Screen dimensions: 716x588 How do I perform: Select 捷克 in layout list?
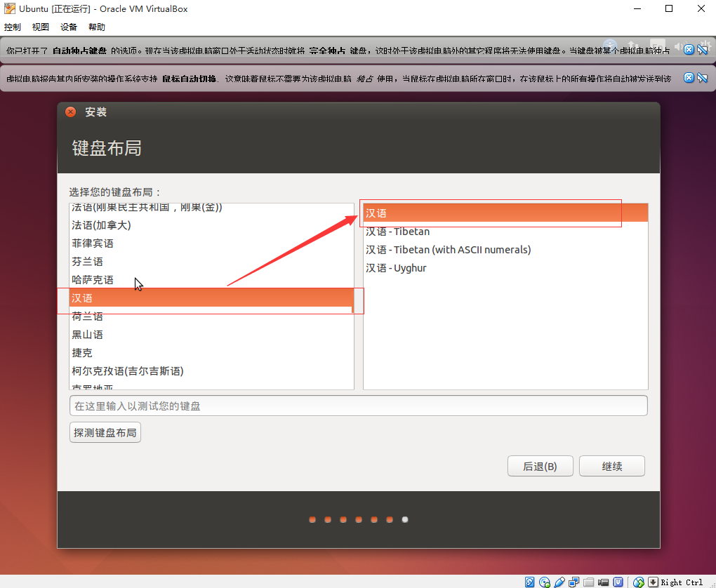[x=211, y=353]
